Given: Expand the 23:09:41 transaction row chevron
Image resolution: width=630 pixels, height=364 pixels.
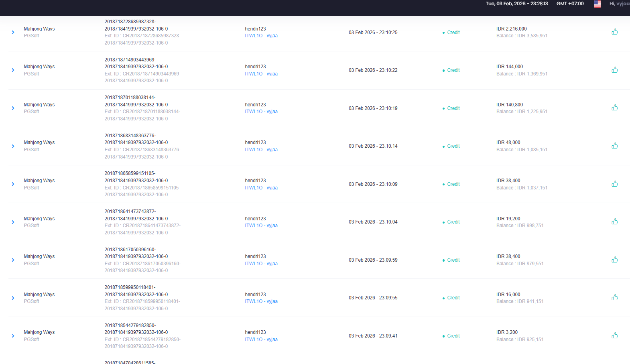Looking at the screenshot, I should coord(13,336).
